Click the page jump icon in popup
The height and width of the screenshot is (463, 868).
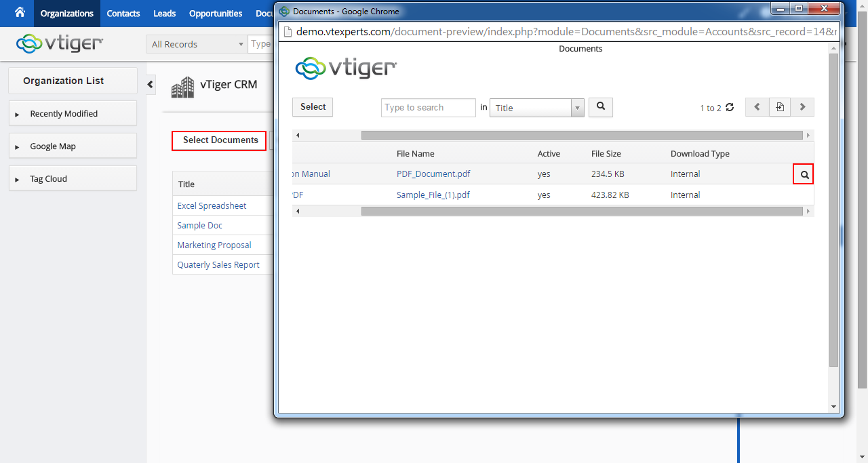coord(780,107)
